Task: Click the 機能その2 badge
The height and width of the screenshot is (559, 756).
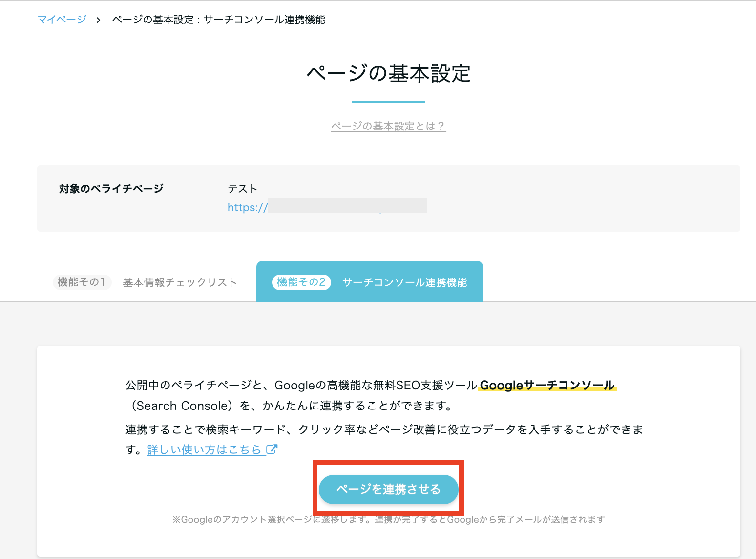Action: [x=301, y=282]
